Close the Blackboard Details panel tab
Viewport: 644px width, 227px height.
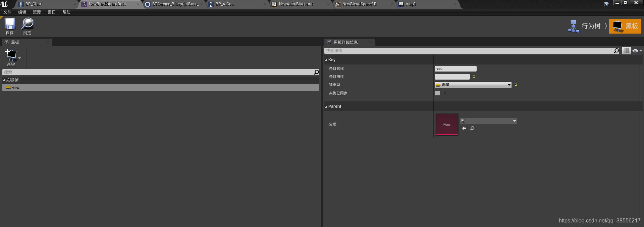(x=370, y=42)
